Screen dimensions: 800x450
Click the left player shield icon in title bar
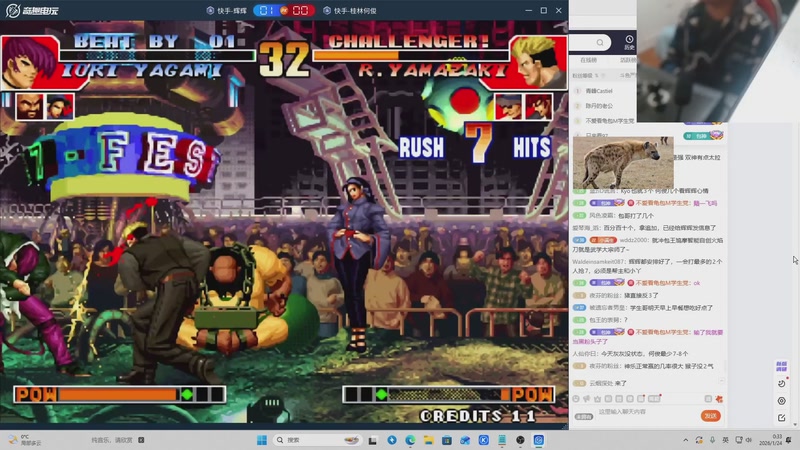tap(210, 10)
